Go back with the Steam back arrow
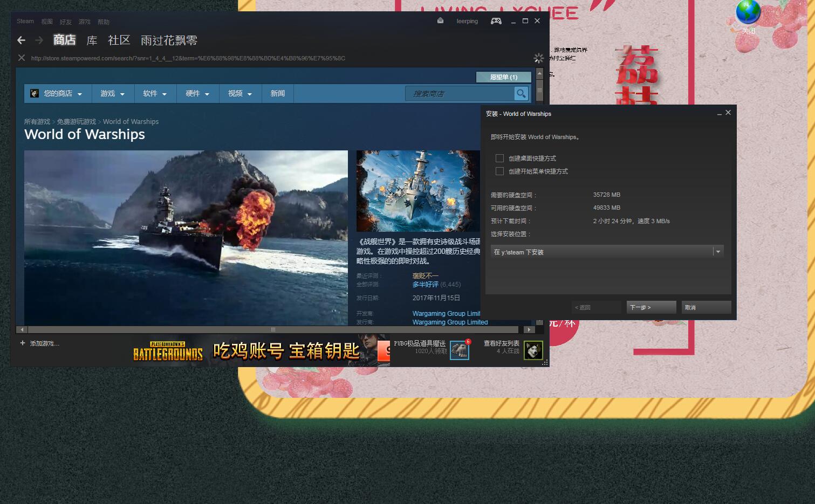Screen dimensions: 815x504 point(21,40)
